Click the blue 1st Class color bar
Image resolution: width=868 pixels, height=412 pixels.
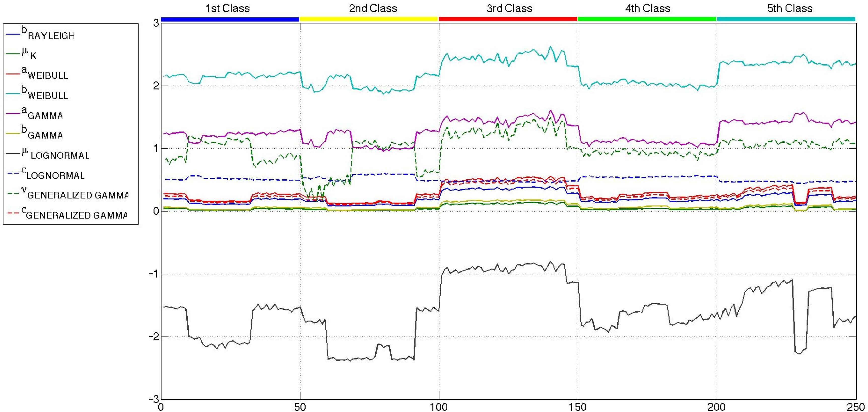coord(230,19)
